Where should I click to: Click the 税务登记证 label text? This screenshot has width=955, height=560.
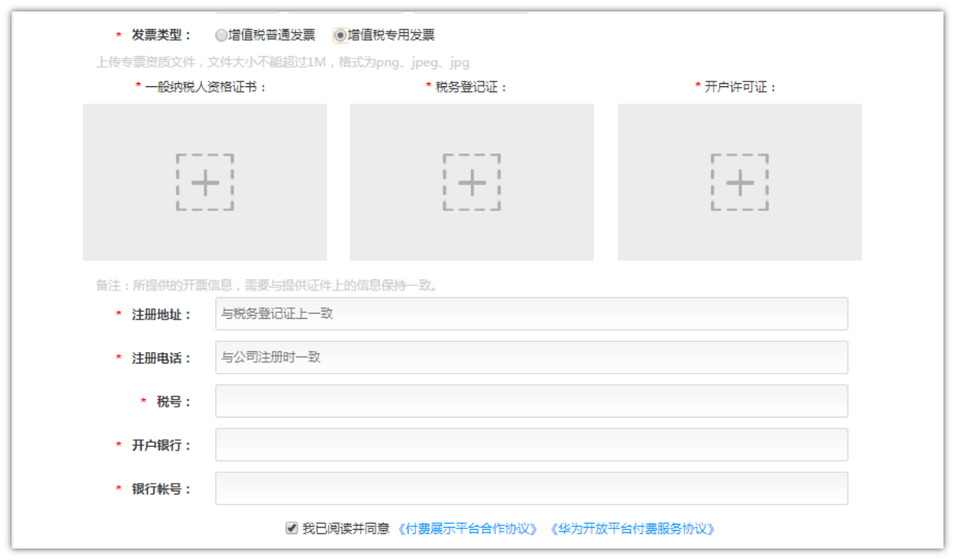click(471, 87)
